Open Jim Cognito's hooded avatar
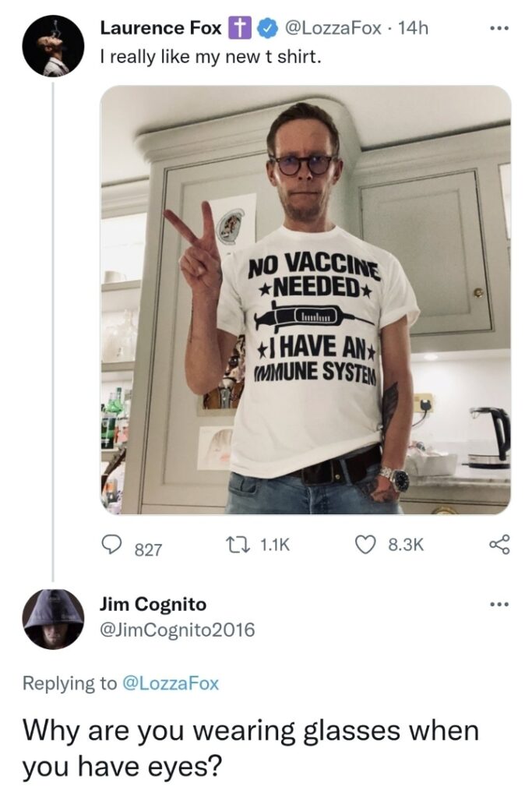This screenshot has width=532, height=798. click(x=53, y=619)
